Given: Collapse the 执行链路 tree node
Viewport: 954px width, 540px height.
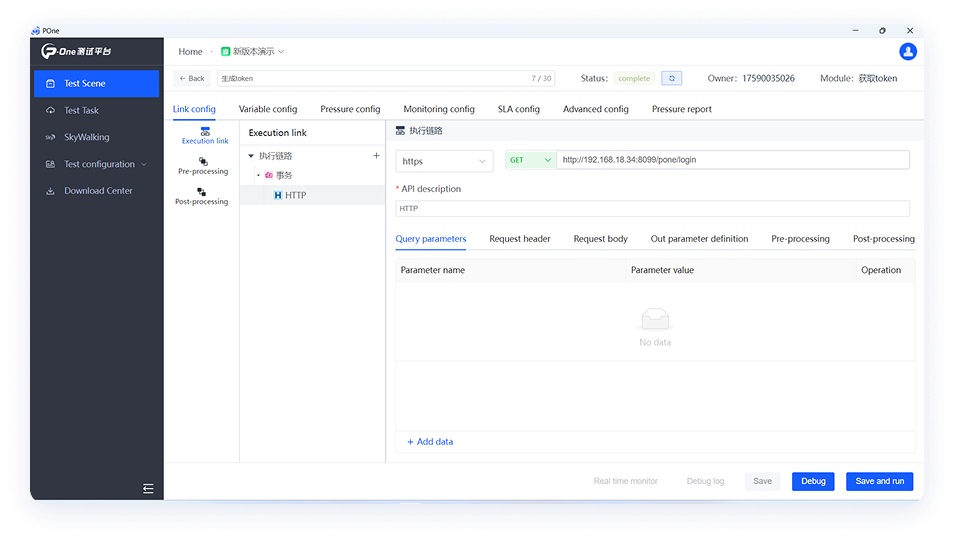Looking at the screenshot, I should (x=251, y=156).
